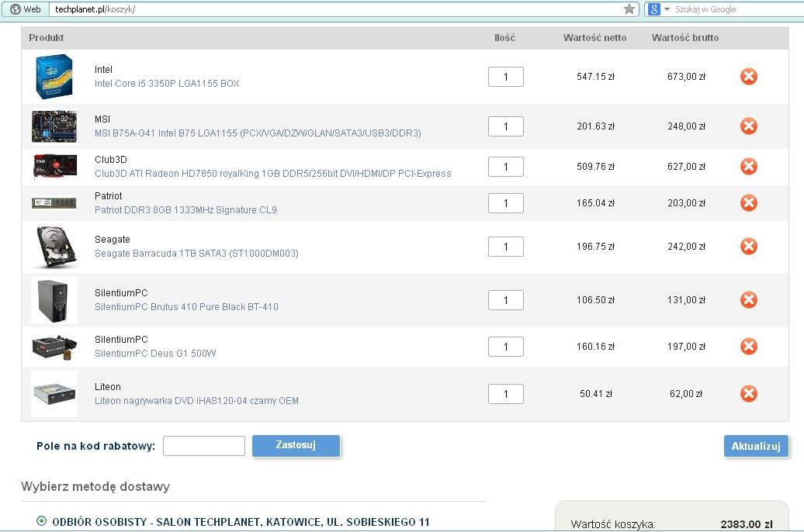Image resolution: width=804 pixels, height=532 pixels.
Task: Open Liteon nagrywarka DVD iHAS120-04 link
Action: [196, 401]
